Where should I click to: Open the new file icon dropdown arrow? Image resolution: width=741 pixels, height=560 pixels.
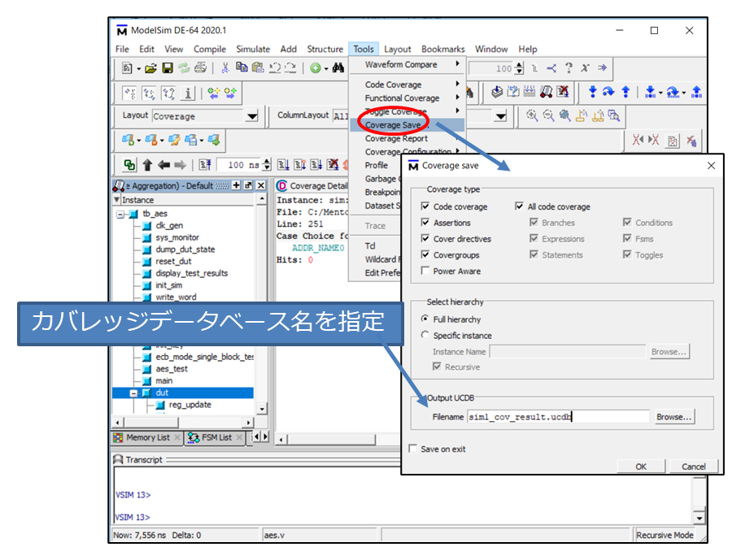point(138,69)
